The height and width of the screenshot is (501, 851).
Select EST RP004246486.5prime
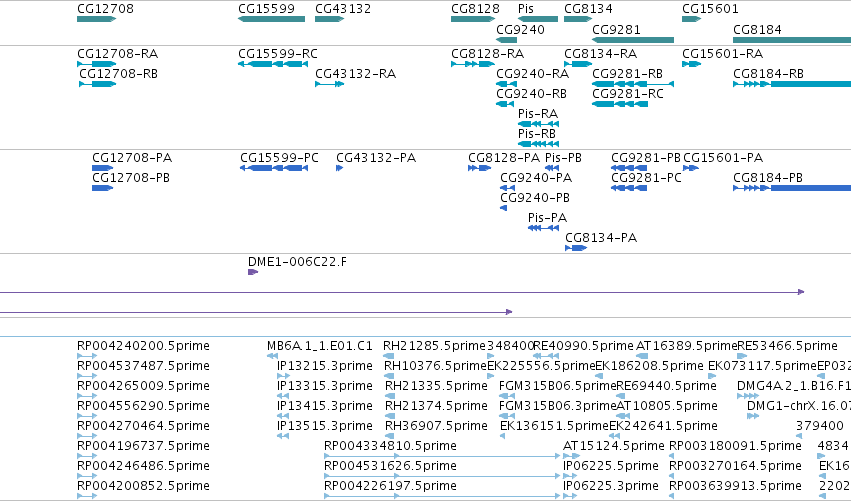point(87,477)
